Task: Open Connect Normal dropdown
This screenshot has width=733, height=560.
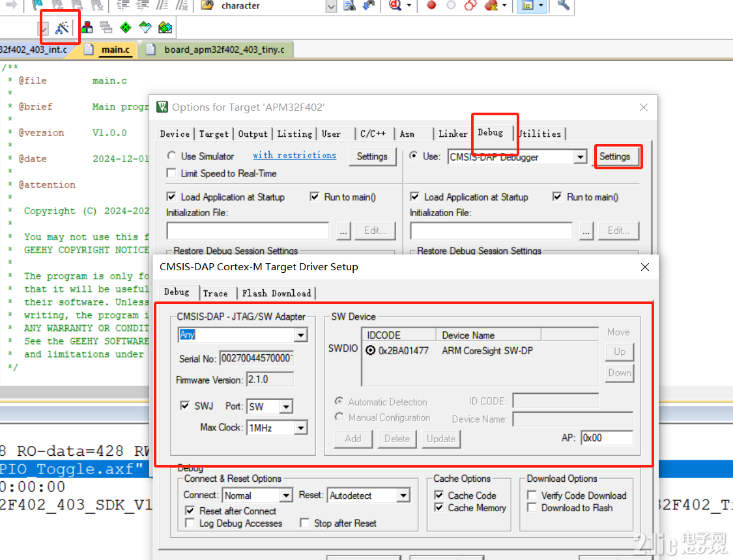Action: coord(286,495)
